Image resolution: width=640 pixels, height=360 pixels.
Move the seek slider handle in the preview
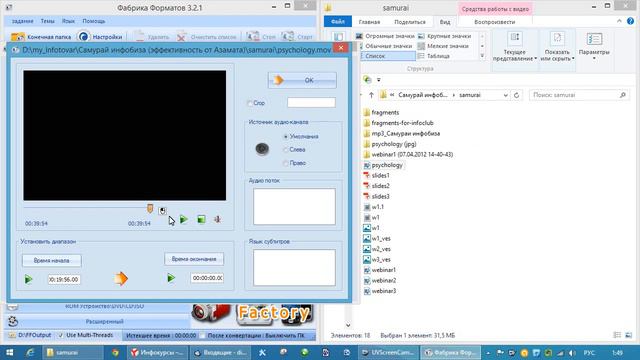coord(150,209)
